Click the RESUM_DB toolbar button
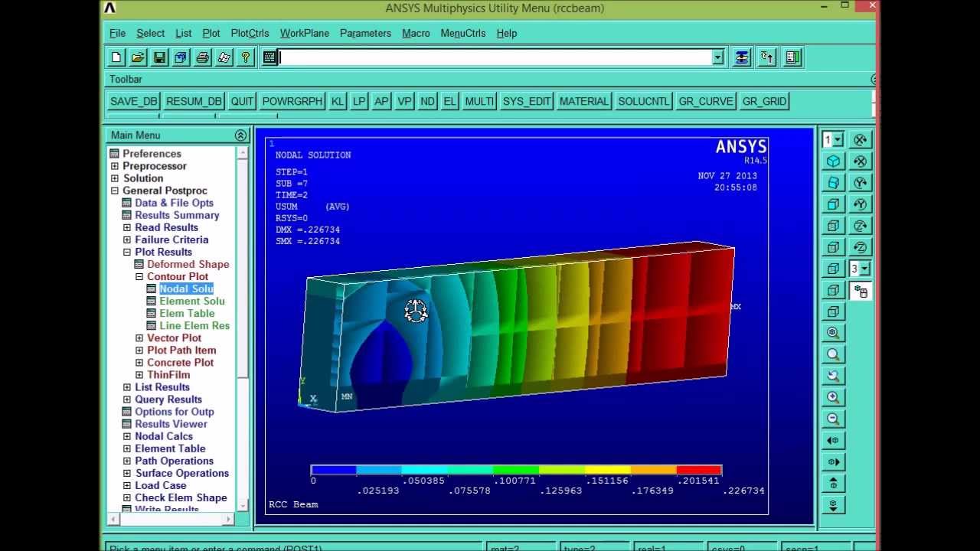This screenshot has width=980, height=551. pyautogui.click(x=194, y=101)
